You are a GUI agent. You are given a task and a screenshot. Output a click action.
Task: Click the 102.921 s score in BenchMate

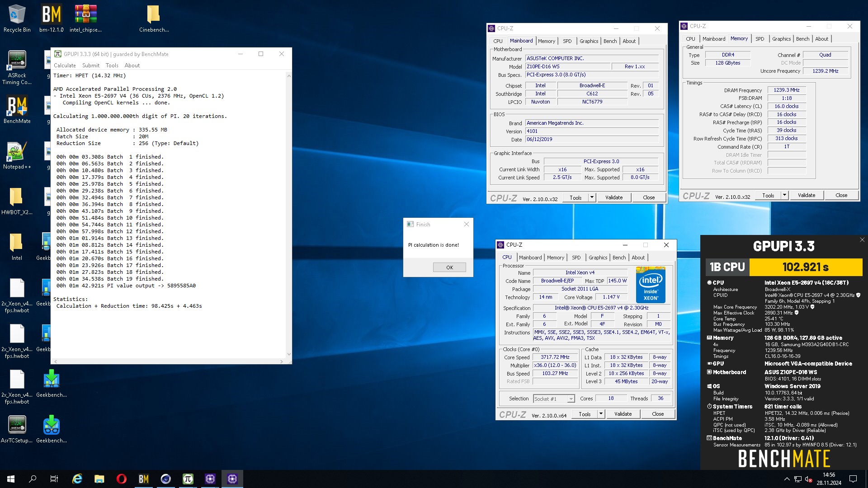806,267
